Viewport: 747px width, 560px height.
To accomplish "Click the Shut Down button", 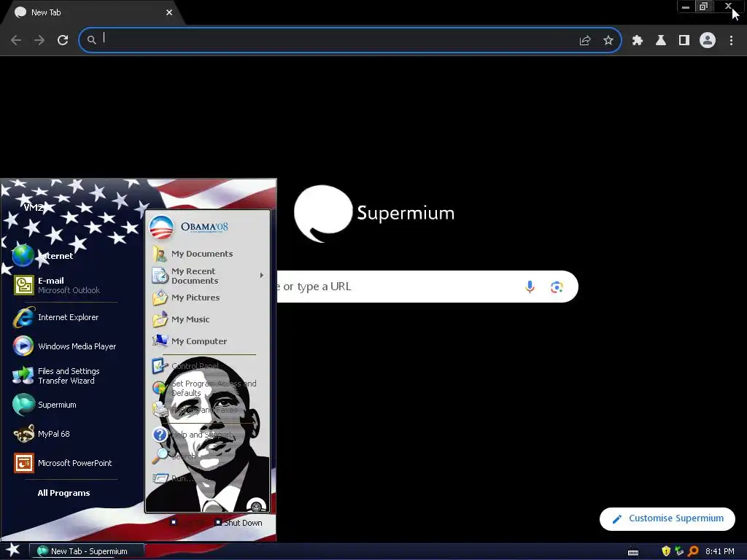I will [x=239, y=523].
